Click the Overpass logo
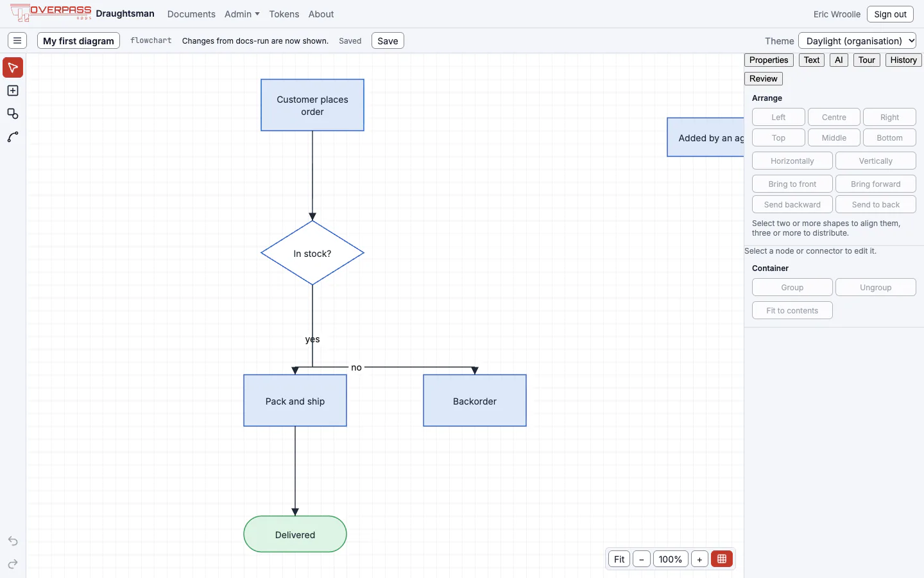The image size is (924, 578). pos(51,13)
